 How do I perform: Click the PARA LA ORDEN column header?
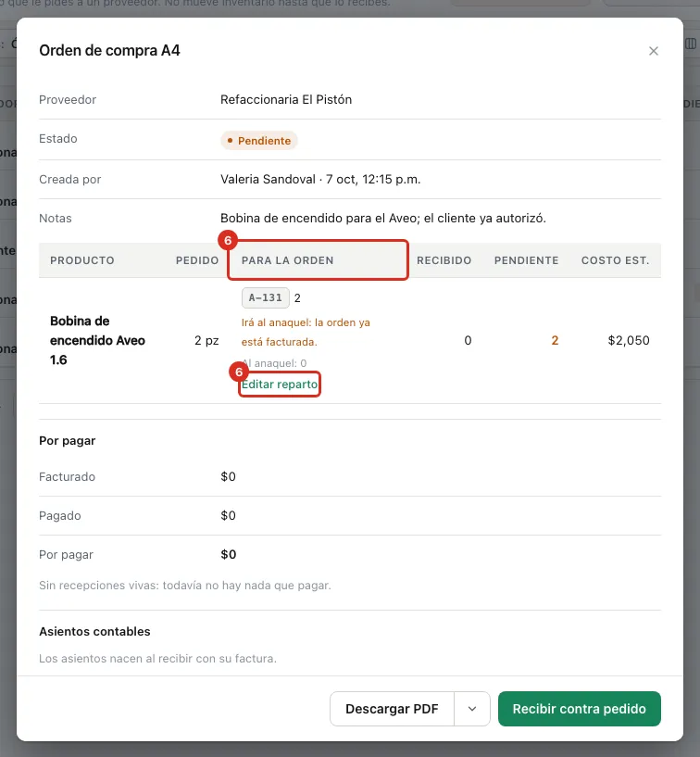click(x=288, y=260)
